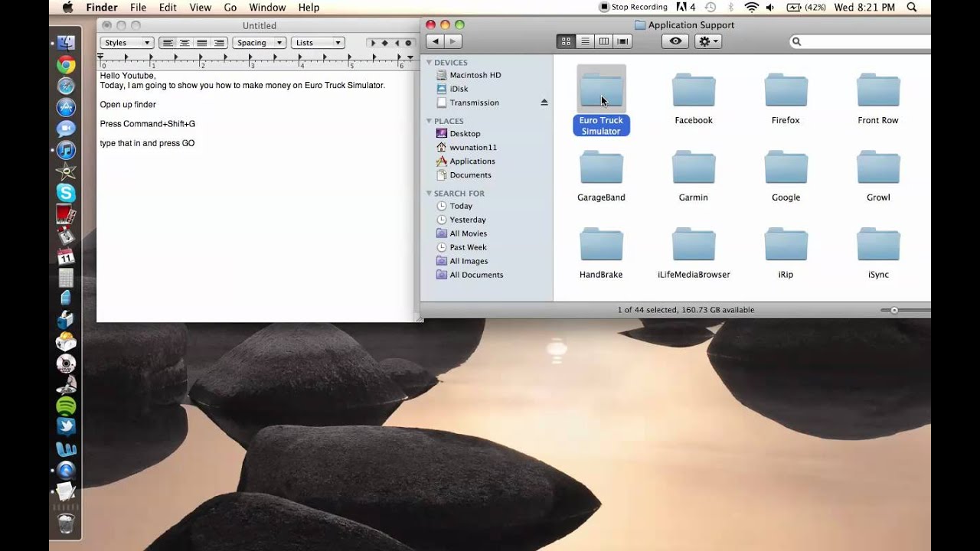Open Spotify from the Dock

pyautogui.click(x=66, y=406)
